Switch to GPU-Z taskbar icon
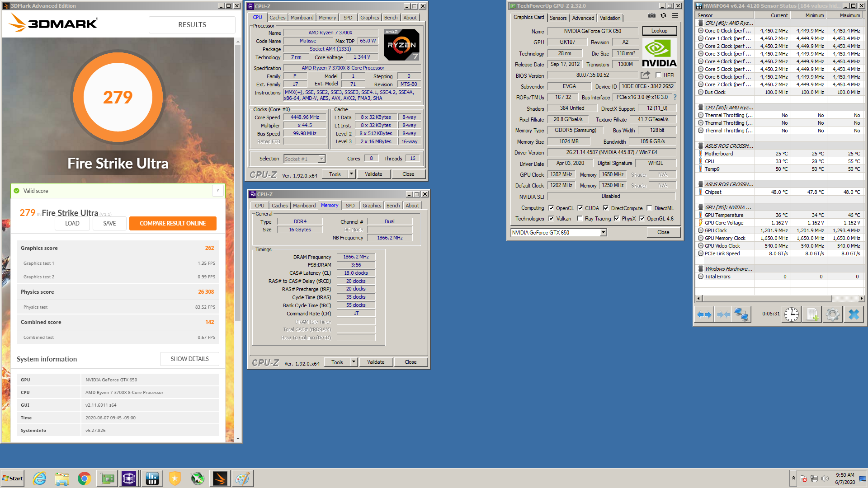The height and width of the screenshot is (488, 868). tap(107, 479)
